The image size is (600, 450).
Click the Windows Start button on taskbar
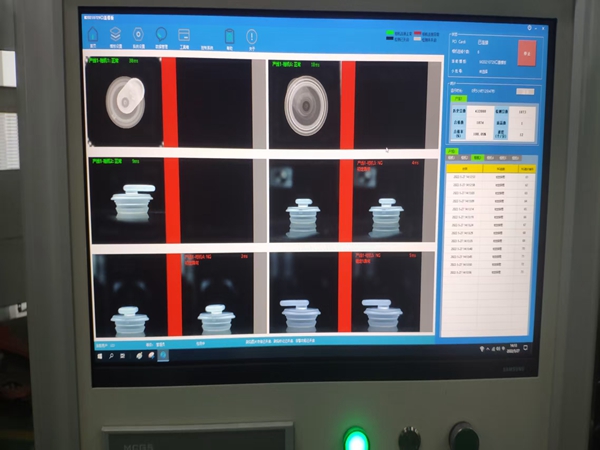[x=98, y=354]
